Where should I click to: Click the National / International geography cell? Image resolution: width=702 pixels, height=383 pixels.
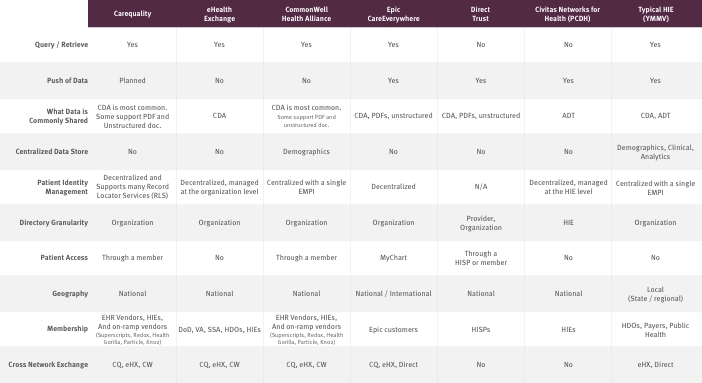point(393,293)
